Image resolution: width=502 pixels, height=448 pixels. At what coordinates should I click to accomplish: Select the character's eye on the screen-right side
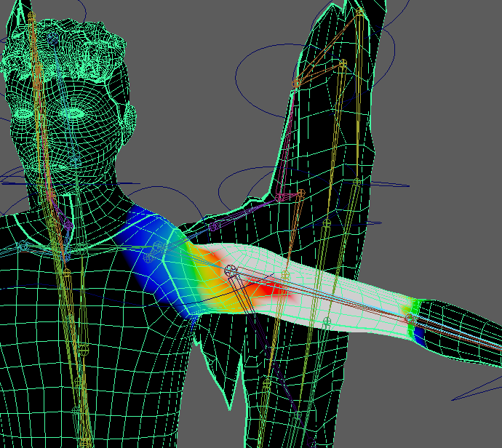(72, 113)
